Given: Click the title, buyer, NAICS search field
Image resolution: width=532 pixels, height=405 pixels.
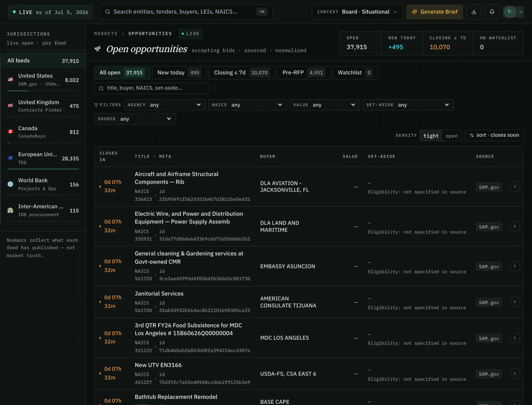Looking at the screenshot, I should (152, 88).
